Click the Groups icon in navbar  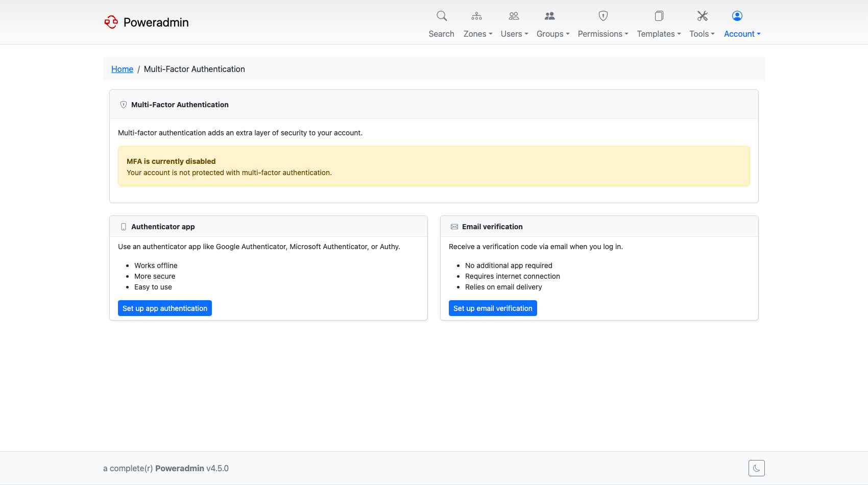(550, 16)
